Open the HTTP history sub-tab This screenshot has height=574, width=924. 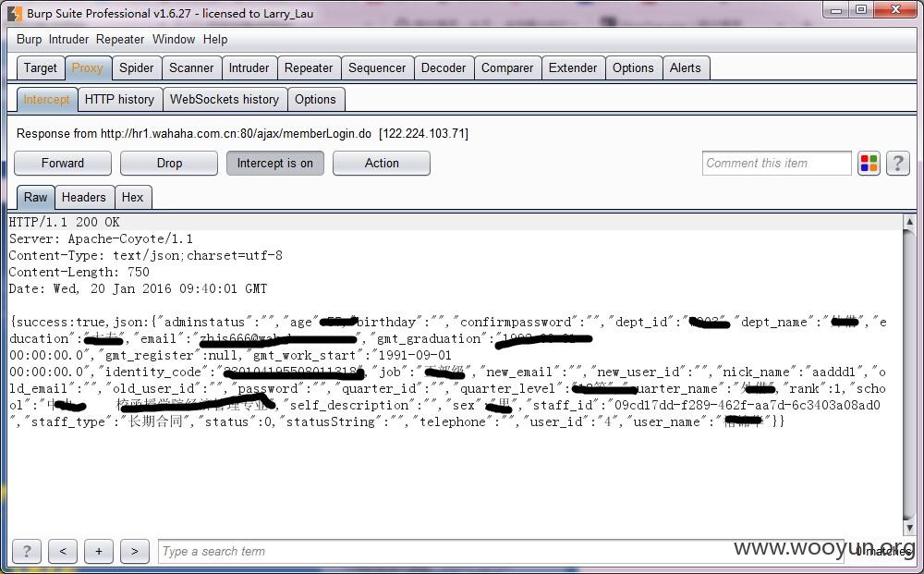[119, 99]
